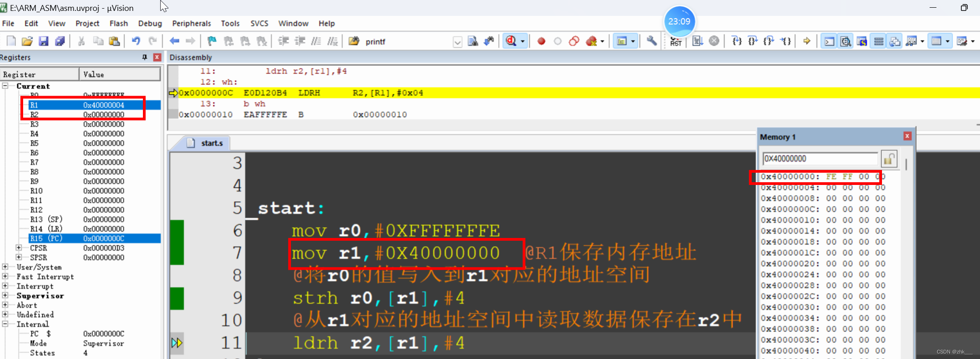Open the printf search combo box arrow
This screenshot has width=980, height=359.
(458, 42)
